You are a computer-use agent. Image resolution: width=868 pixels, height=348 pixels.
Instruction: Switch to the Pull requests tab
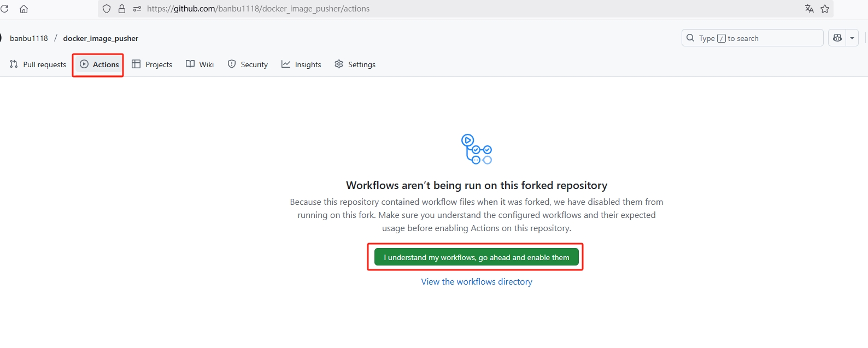(x=38, y=64)
